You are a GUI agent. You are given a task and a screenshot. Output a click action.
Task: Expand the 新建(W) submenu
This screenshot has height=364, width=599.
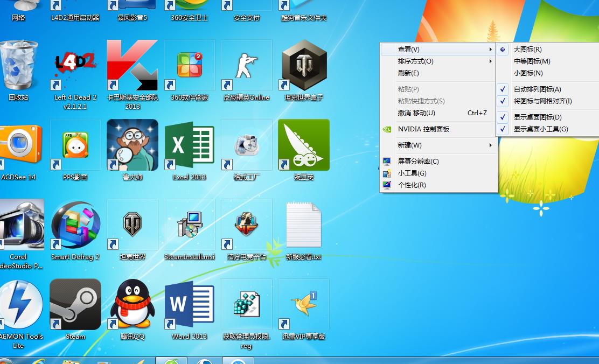[x=438, y=145]
